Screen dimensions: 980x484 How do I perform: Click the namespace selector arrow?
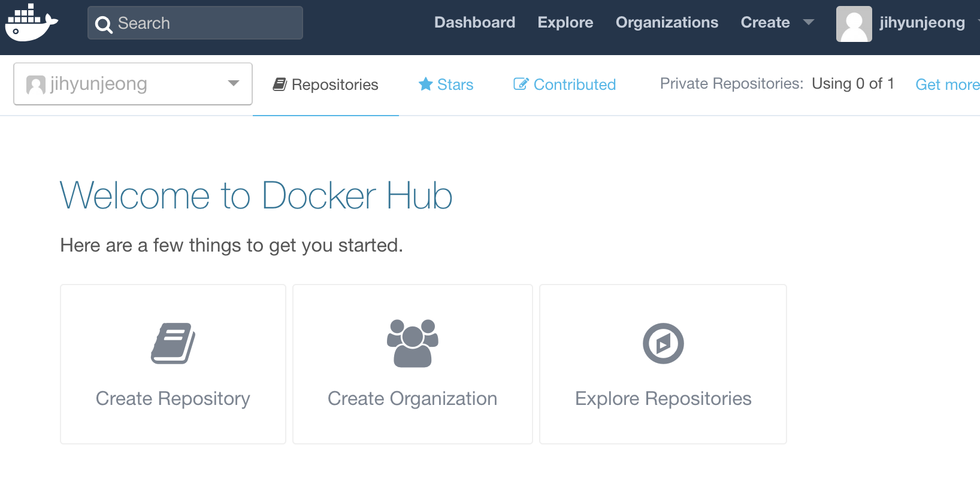point(234,83)
